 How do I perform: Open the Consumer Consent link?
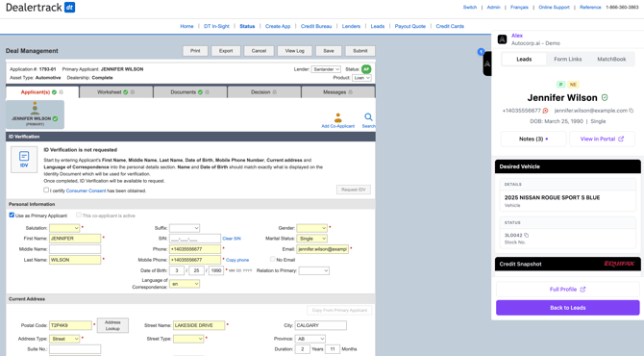86,191
